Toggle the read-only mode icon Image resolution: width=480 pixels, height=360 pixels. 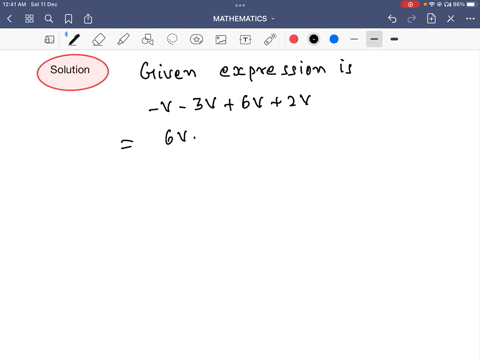coord(49,40)
